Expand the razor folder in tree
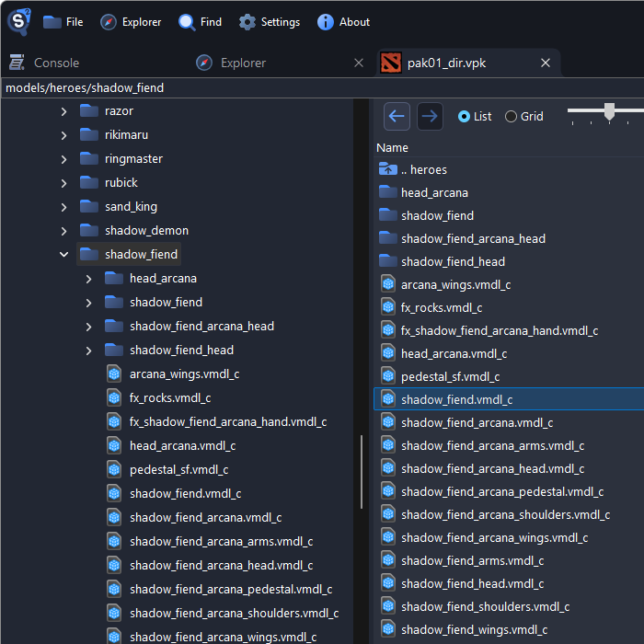Screen dimensions: 644x644 [x=63, y=111]
